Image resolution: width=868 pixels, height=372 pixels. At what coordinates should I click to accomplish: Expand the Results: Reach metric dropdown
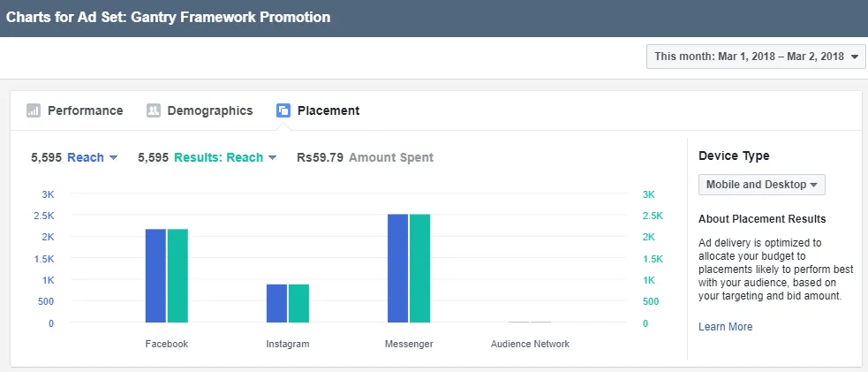(225, 158)
